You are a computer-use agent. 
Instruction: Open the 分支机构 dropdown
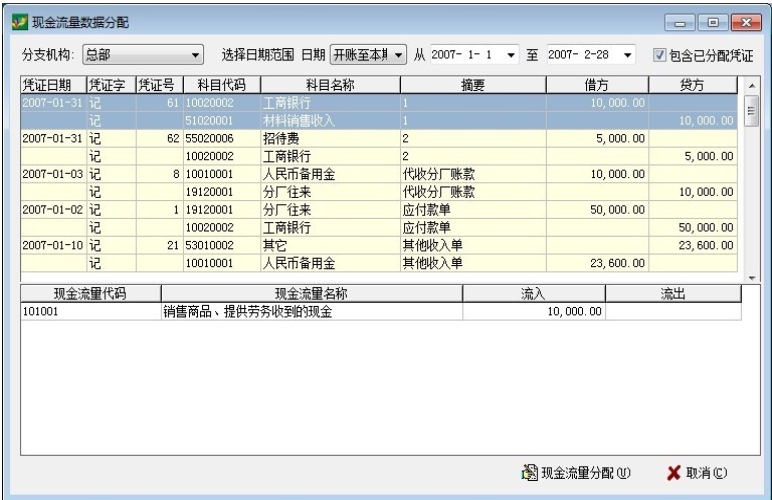pyautogui.click(x=195, y=54)
